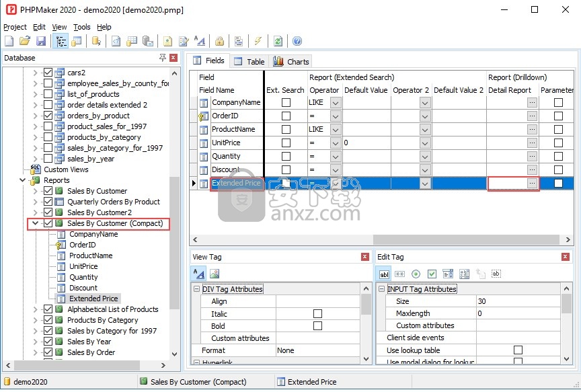Open the Edit menu
The image size is (581, 392).
point(39,27)
